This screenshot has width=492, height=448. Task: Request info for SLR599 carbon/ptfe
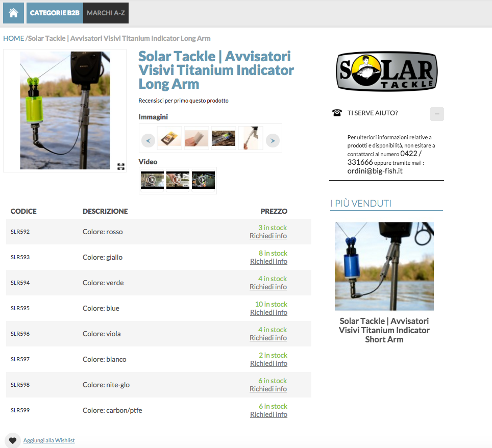coord(268,414)
